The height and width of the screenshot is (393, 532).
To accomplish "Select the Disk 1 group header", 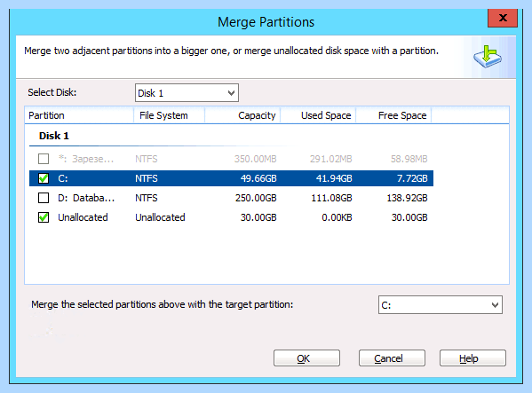I will [x=54, y=136].
